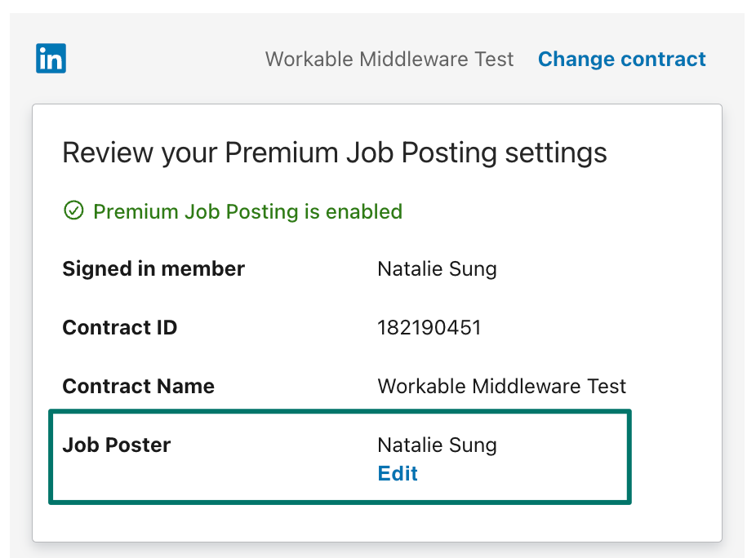Click the Edit link under Job Poster

[398, 473]
